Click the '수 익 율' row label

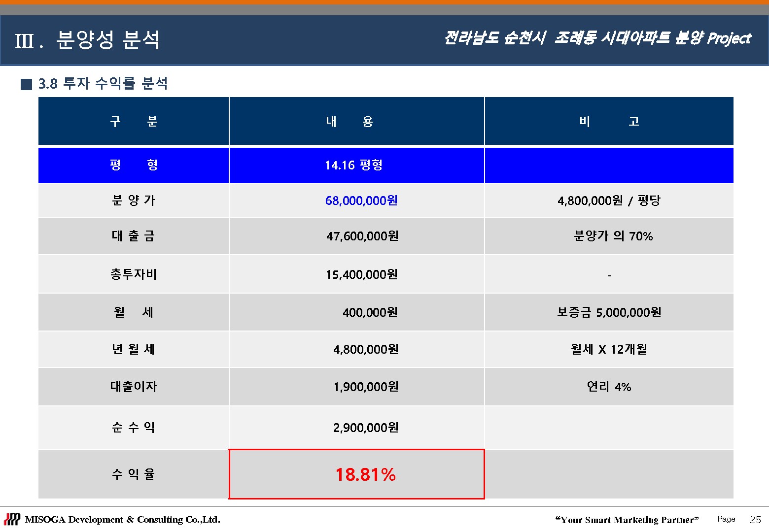tap(134, 474)
